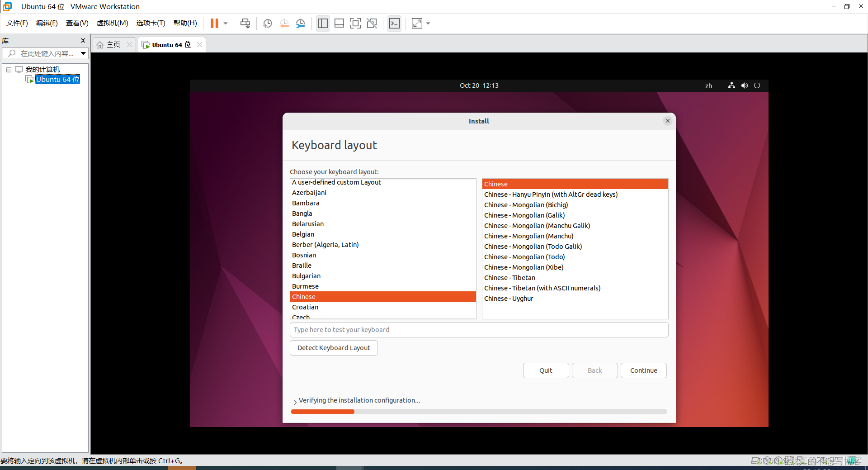Open the 文件(F) menu
This screenshot has width=868, height=470.
coord(17,23)
